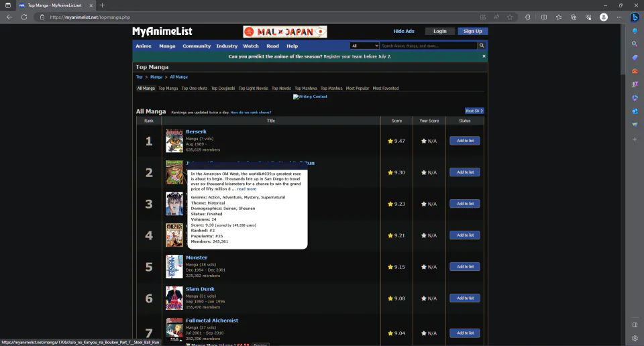Viewport: 644px width, 346px height.
Task: Open the Settings and more menu
Action: [619, 17]
